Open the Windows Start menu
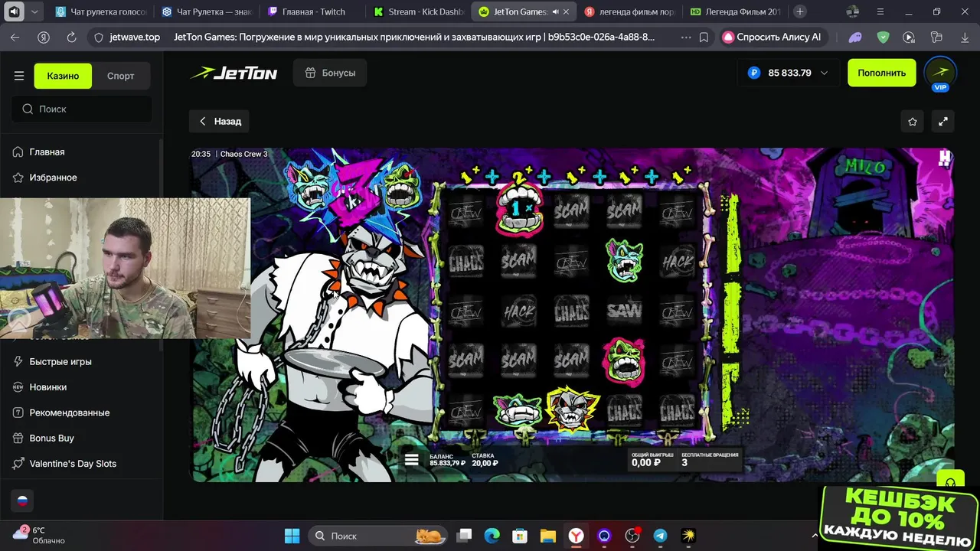 [292, 536]
